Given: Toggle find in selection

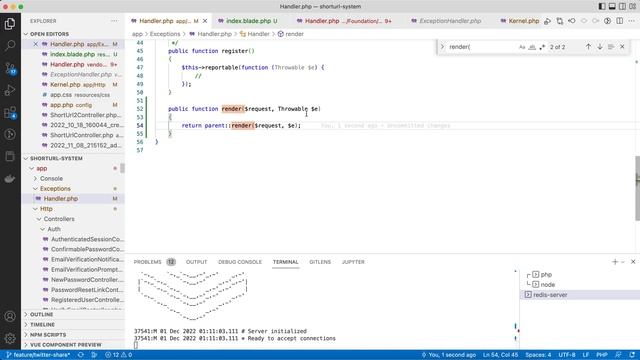Looking at the screenshot, I should click(x=611, y=47).
